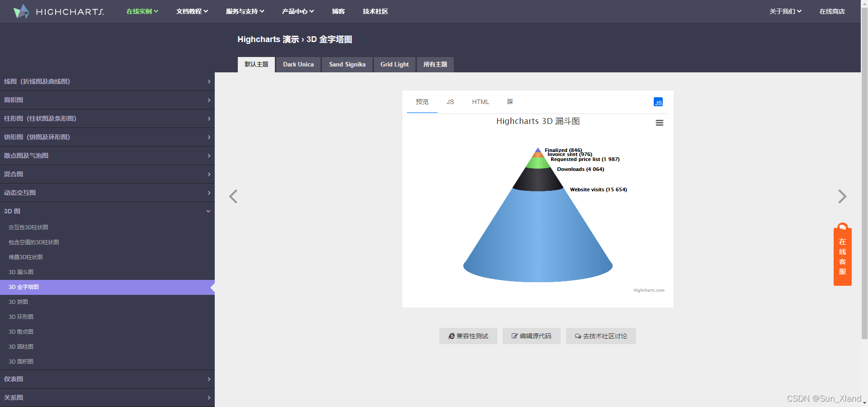Open the 3D 饼图 demo

click(x=107, y=302)
